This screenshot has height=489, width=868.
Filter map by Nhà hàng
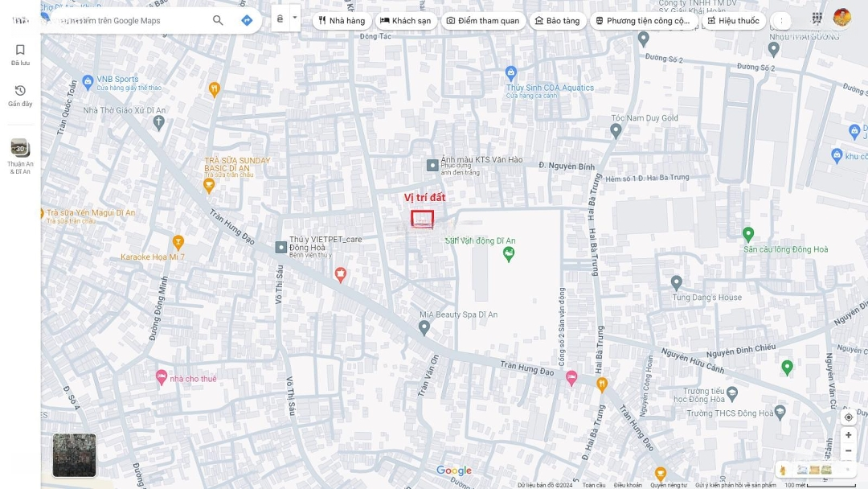[342, 21]
